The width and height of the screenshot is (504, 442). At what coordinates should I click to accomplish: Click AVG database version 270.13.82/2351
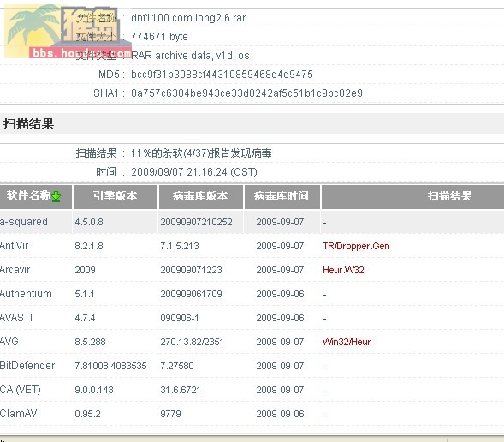(x=192, y=342)
